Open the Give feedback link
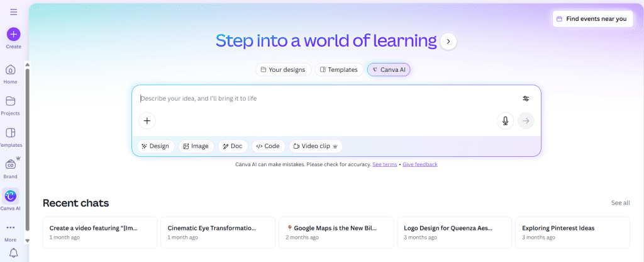 (419, 164)
